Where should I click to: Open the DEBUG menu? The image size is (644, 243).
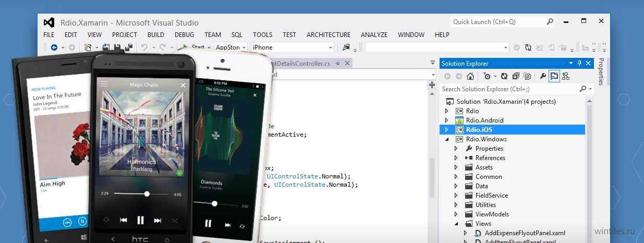pos(184,35)
